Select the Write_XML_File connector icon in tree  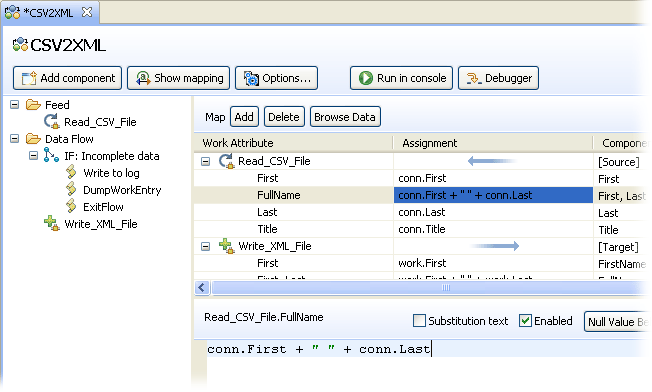pyautogui.click(x=52, y=223)
